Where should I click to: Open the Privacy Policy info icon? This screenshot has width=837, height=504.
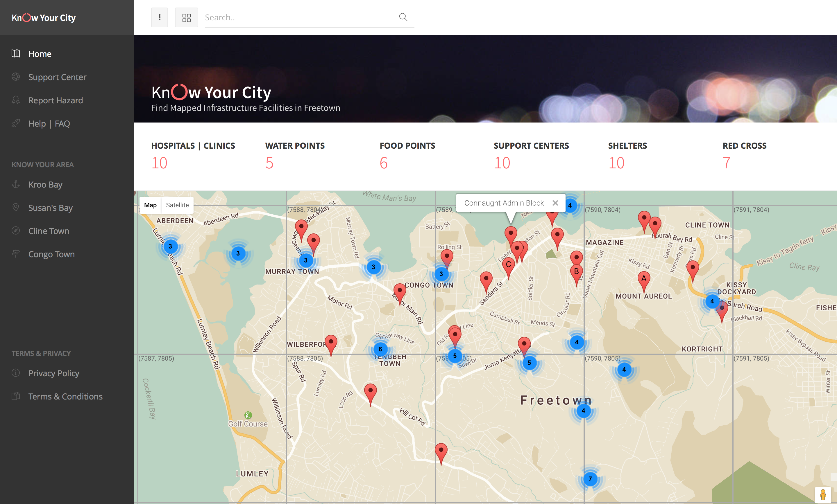click(x=16, y=373)
